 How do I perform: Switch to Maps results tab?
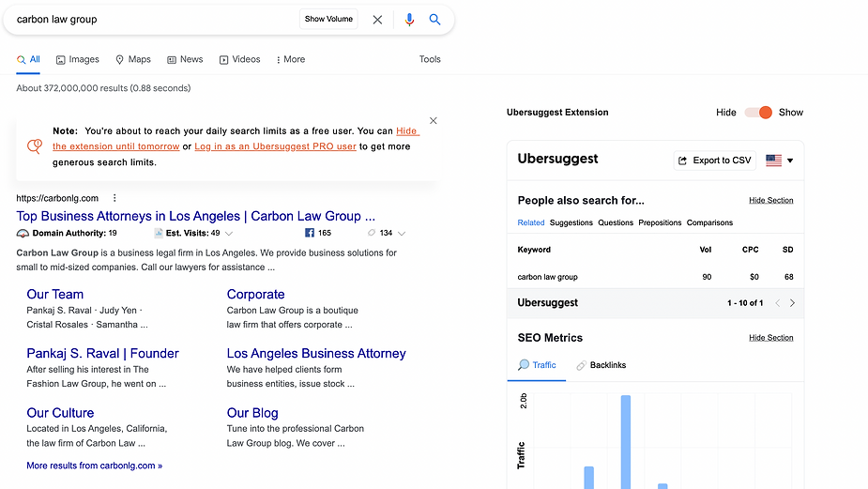133,59
